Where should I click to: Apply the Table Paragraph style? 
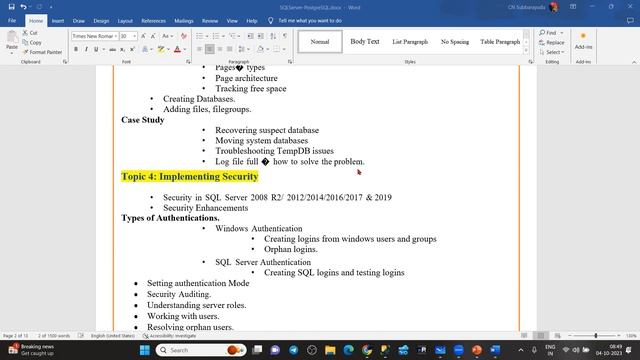[x=500, y=42]
